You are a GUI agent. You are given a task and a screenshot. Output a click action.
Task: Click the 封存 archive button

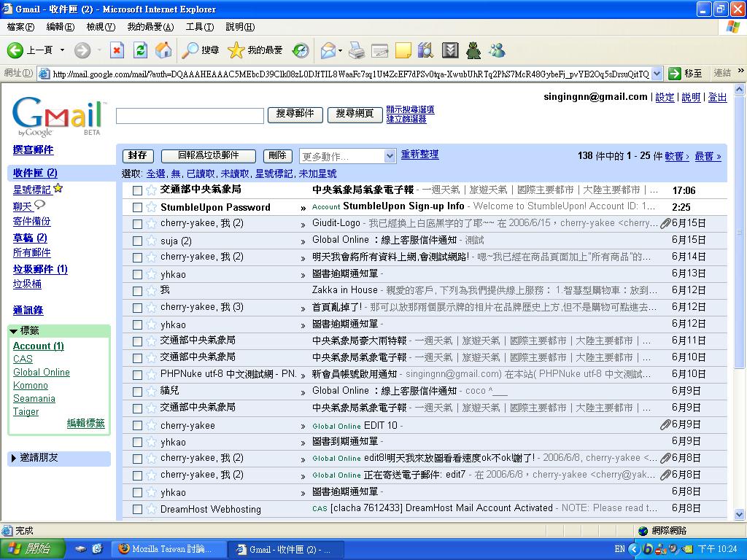[137, 155]
